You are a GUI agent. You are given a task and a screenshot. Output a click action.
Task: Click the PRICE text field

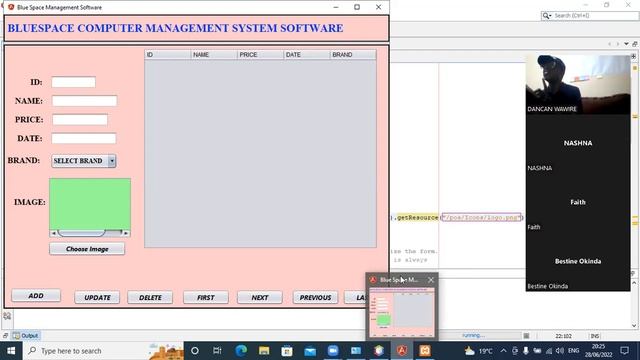click(x=80, y=120)
